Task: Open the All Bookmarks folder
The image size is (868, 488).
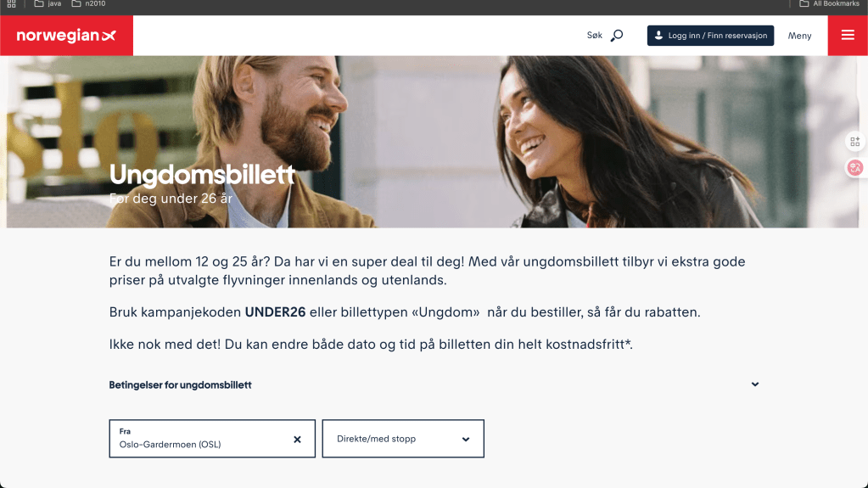Action: coord(829,4)
